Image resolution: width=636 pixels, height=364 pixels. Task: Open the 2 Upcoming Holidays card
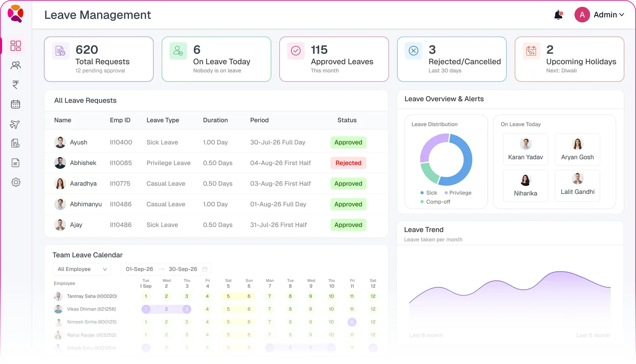[x=569, y=59]
